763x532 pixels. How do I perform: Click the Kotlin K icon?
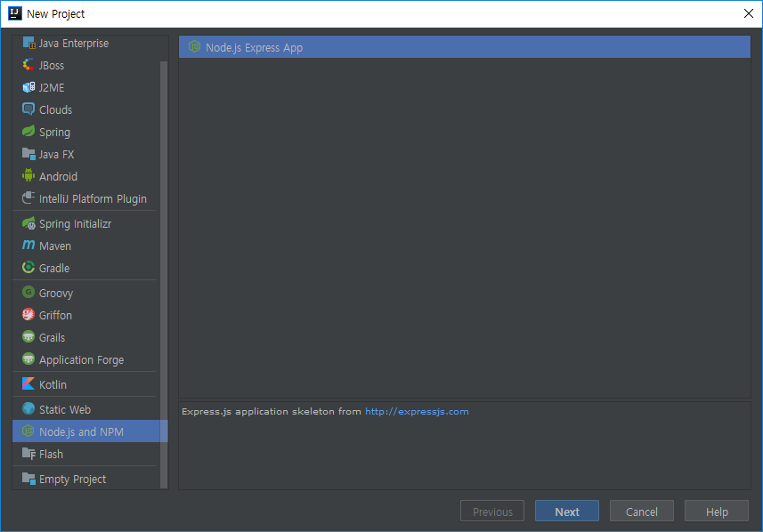point(28,383)
